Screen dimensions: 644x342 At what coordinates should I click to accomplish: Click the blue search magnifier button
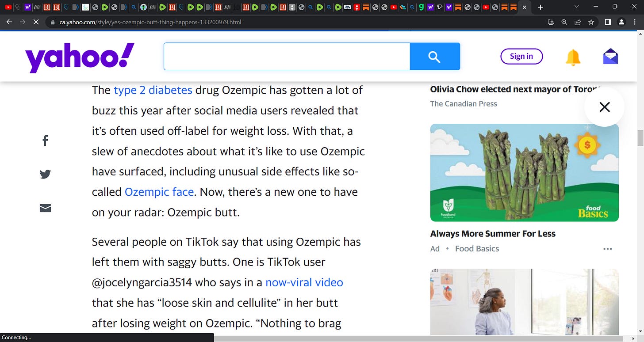pos(435,57)
